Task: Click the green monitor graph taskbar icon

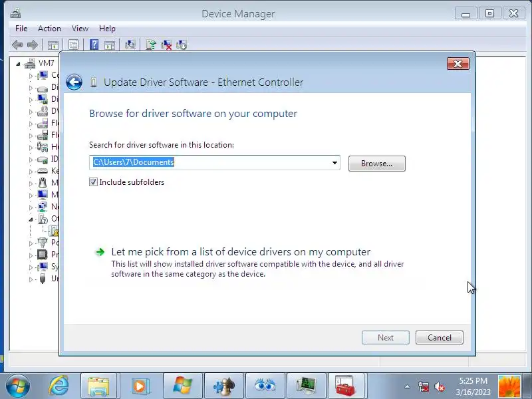Action: pyautogui.click(x=307, y=386)
